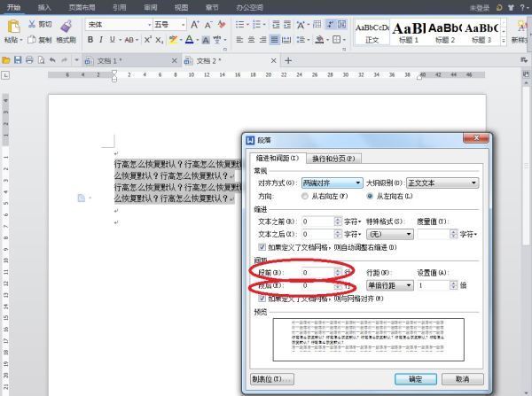The width and height of the screenshot is (532, 396).
Task: Click the bulleted list icon
Action: 240,25
